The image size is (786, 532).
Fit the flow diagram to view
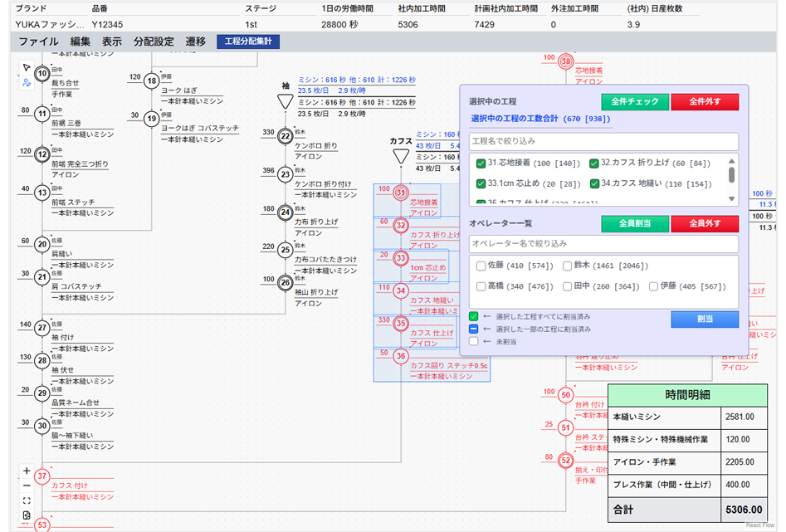27,500
